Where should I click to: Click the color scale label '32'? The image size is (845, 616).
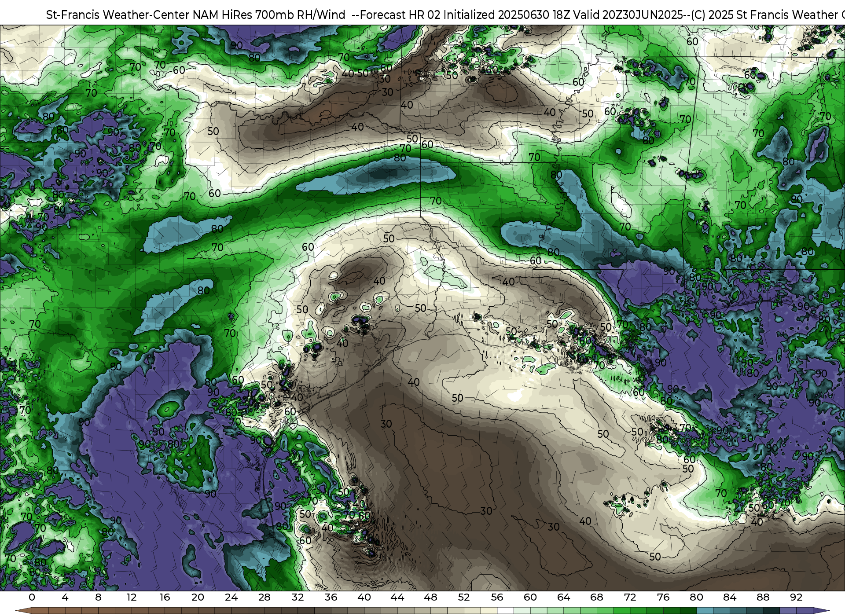pyautogui.click(x=298, y=597)
